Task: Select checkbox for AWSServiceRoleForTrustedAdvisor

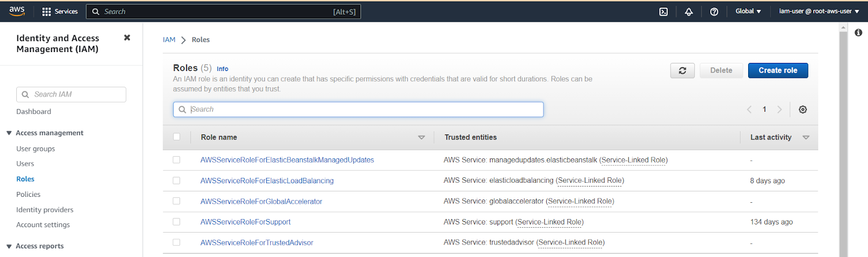Action: click(x=176, y=242)
